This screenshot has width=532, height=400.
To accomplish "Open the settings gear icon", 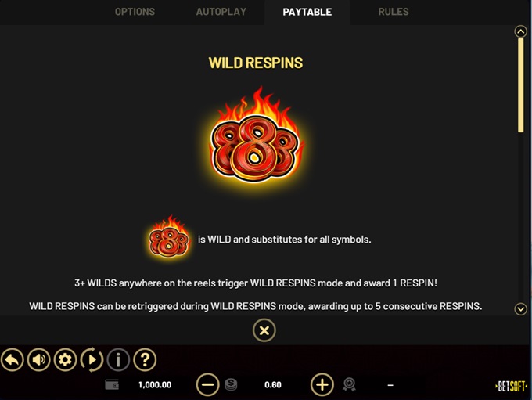I will pyautogui.click(x=65, y=359).
